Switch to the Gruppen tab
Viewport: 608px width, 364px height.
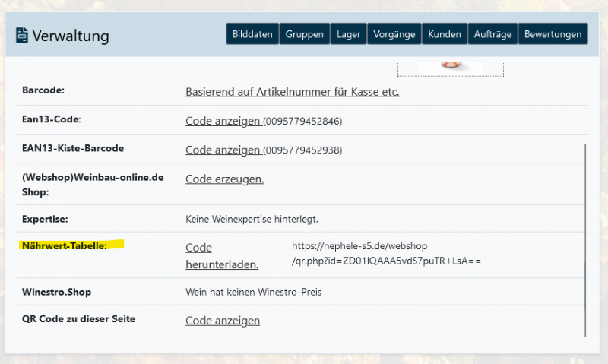[305, 34]
